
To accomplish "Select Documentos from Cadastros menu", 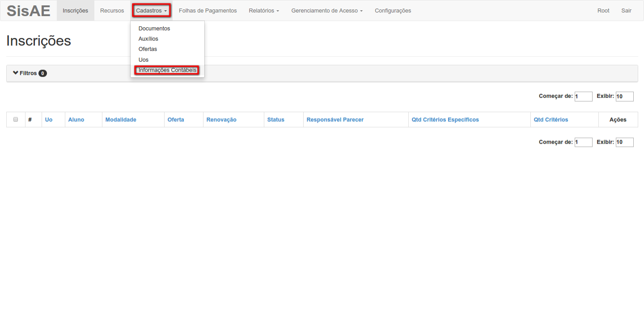I will pos(154,28).
